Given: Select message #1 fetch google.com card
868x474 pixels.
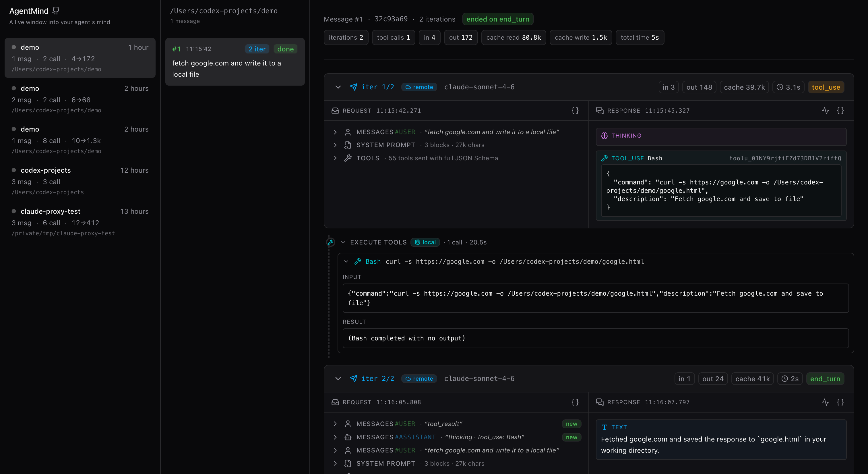Looking at the screenshot, I should click(235, 62).
